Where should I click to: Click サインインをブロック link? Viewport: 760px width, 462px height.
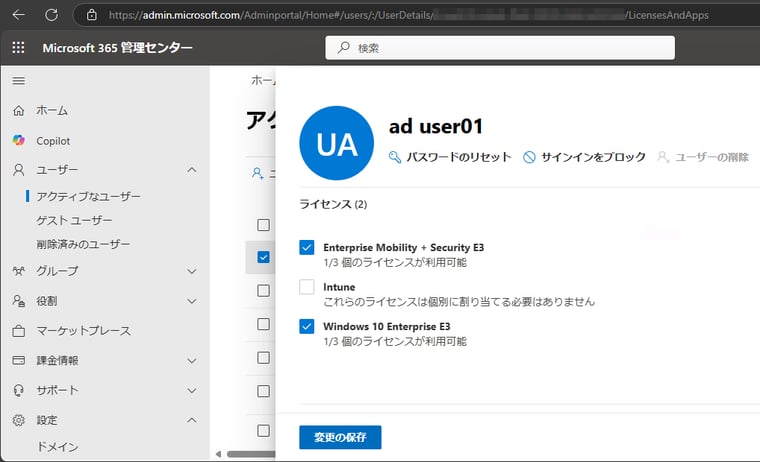point(593,157)
